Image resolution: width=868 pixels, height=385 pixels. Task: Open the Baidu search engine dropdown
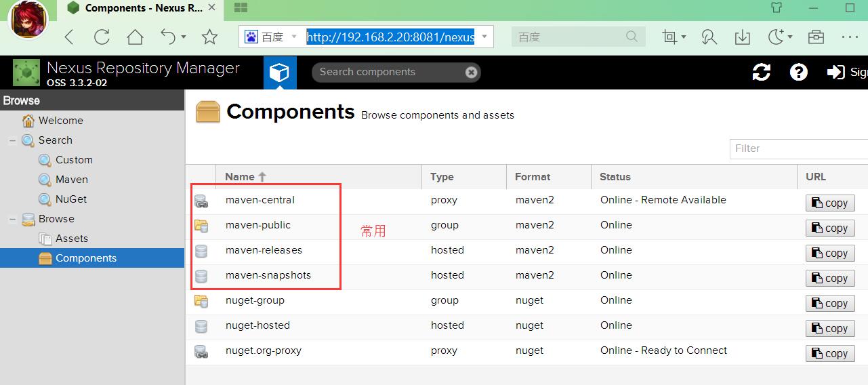tap(294, 37)
